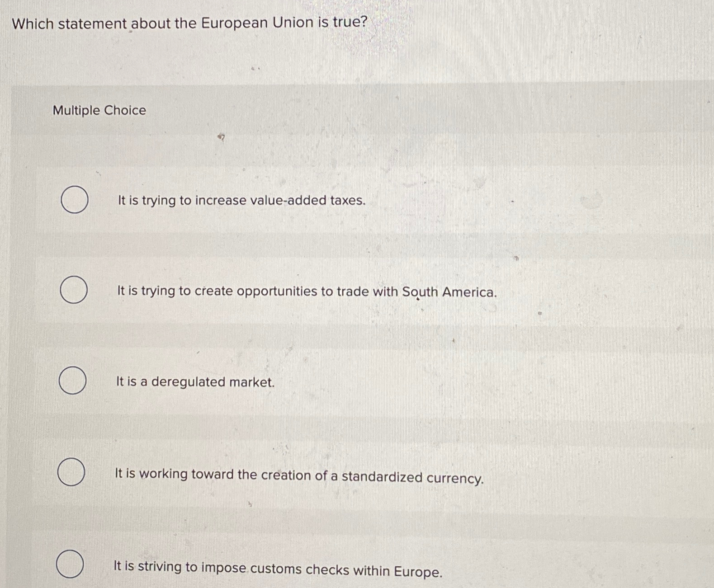The image size is (714, 588).
Task: Select the radio button for increasing value-added taxes
Action: point(75,199)
